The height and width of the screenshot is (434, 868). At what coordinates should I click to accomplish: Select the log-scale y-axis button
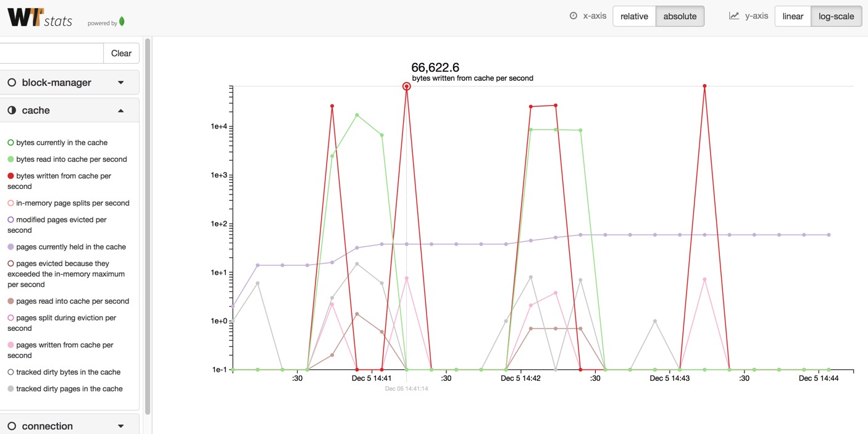click(x=836, y=16)
